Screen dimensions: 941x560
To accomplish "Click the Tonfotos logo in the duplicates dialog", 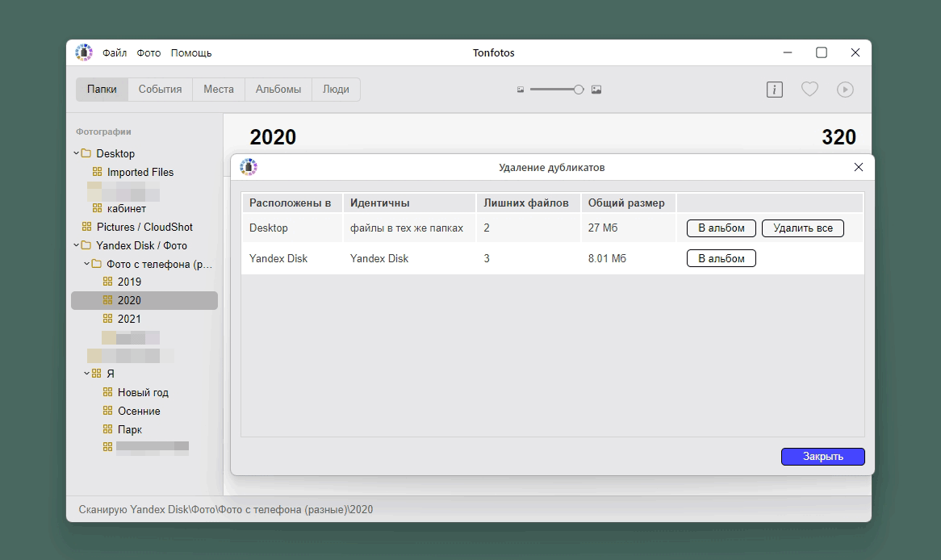I will (249, 167).
